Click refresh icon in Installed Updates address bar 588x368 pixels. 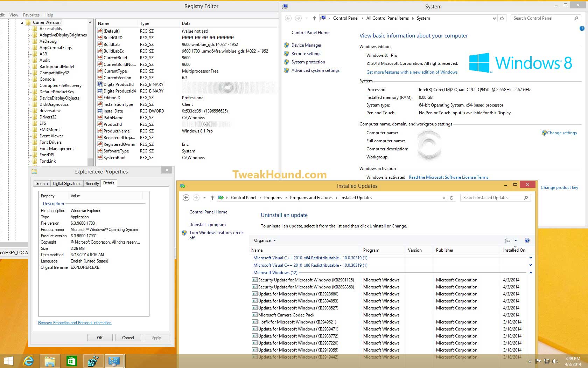click(x=451, y=198)
